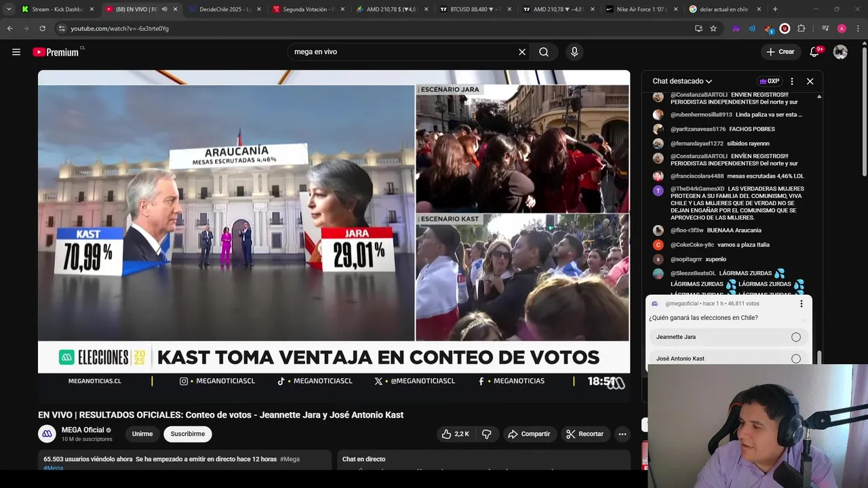
Task: Switch to the Stream - Kick Dashboard tab
Action: 56,9
